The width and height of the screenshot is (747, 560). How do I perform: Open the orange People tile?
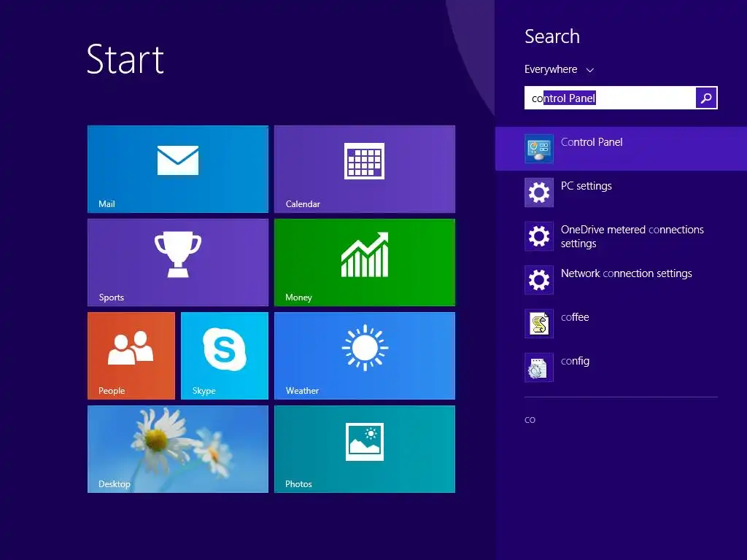click(x=131, y=356)
